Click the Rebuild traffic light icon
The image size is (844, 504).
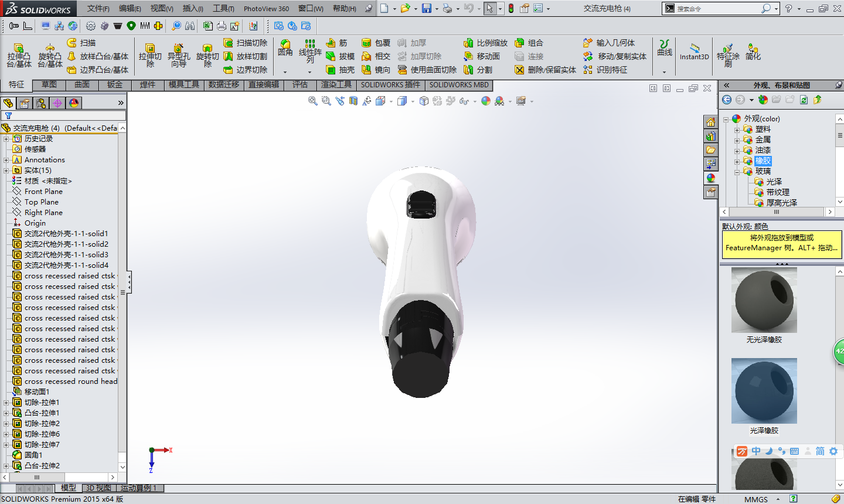(x=511, y=8)
